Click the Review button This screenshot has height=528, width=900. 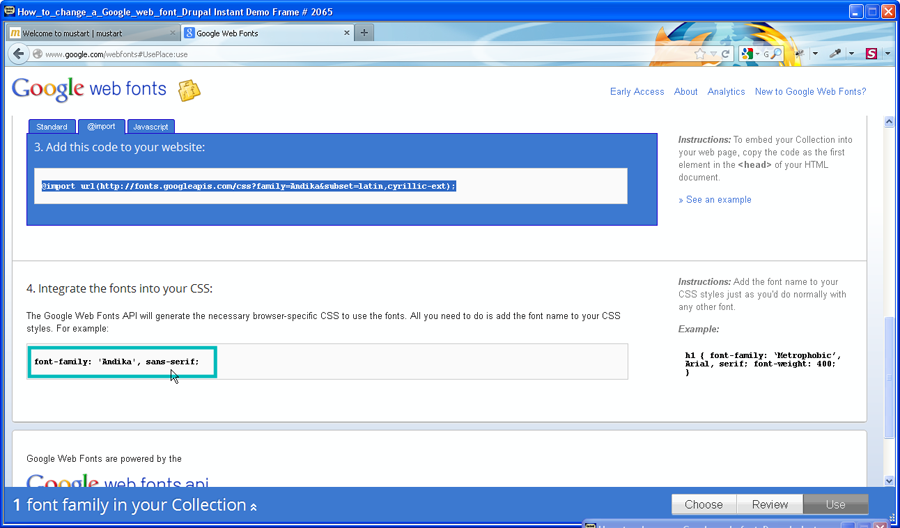(x=769, y=505)
